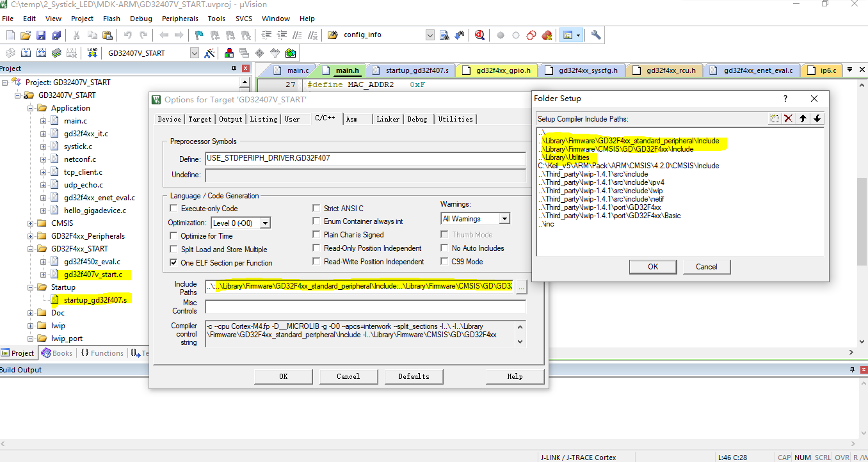Click the Kill all breakpoints icon

point(547,35)
